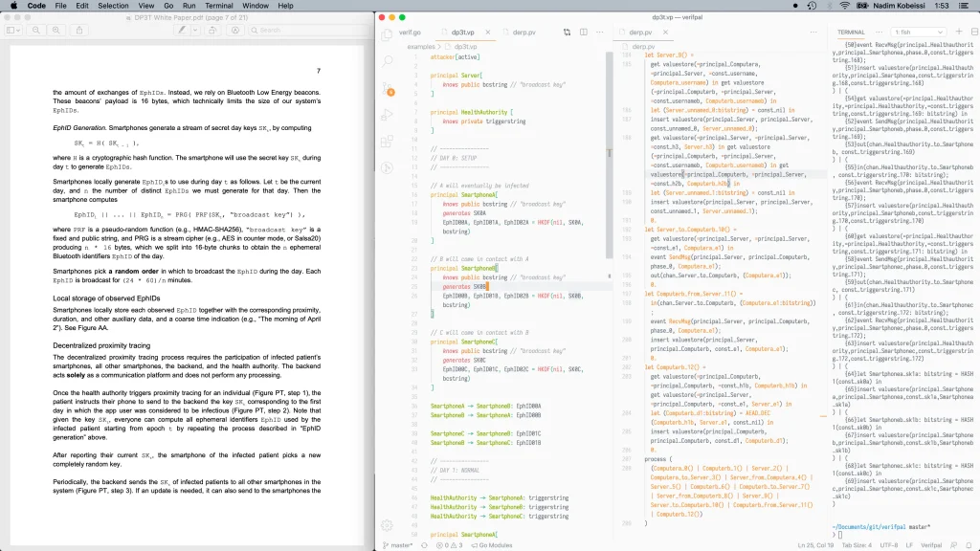Click the errors and warnings count in status bar
This screenshot has height=551, width=980.
point(450,545)
